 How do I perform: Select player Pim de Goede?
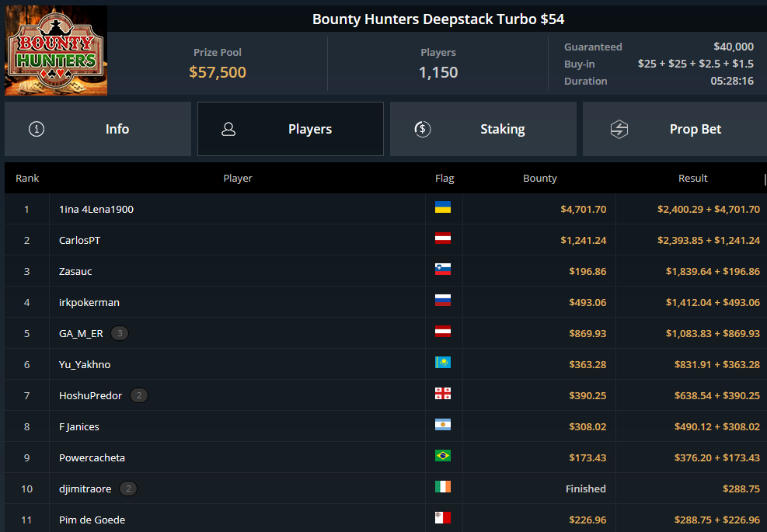click(92, 520)
